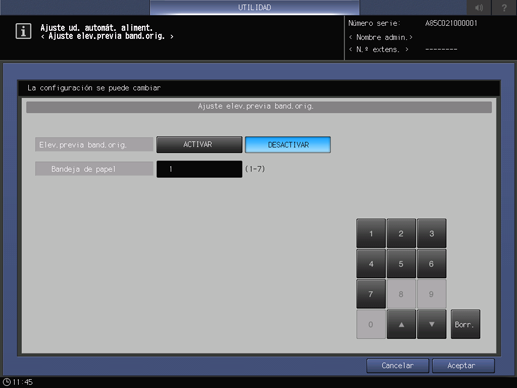This screenshot has height=388, width=517.
Task: Click the N.º extens. label
Action: point(379,49)
